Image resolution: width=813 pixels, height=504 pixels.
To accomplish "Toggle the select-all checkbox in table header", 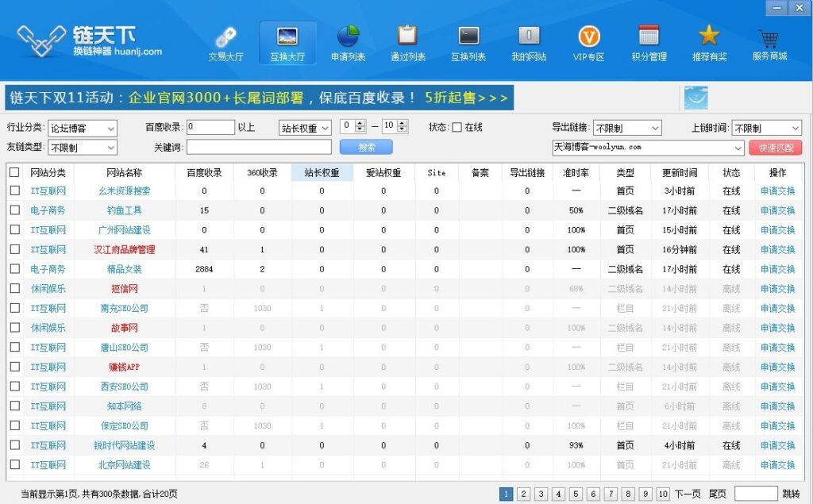I will point(14,172).
